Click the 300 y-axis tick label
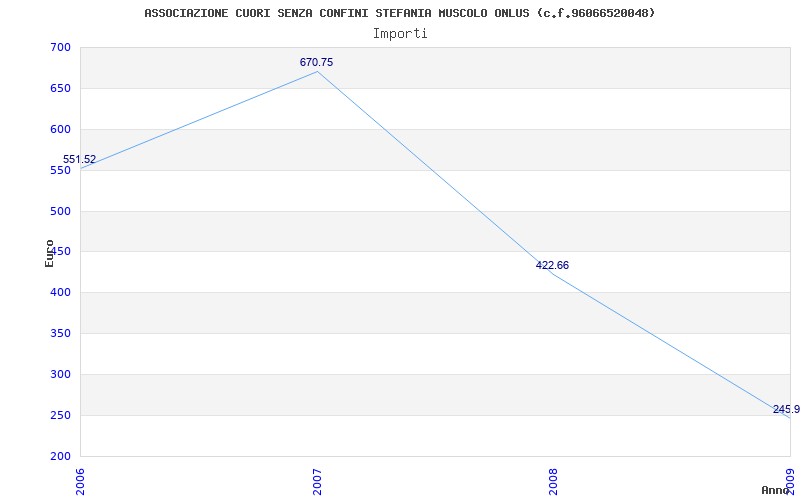 point(60,374)
